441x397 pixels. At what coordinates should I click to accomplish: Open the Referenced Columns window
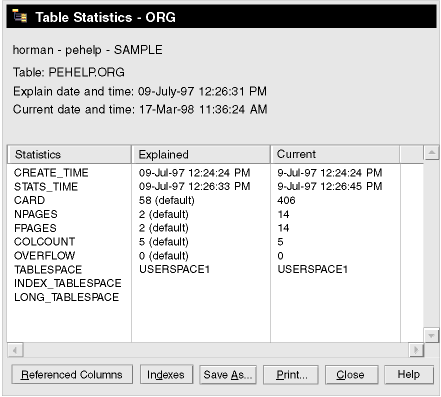coord(72,375)
